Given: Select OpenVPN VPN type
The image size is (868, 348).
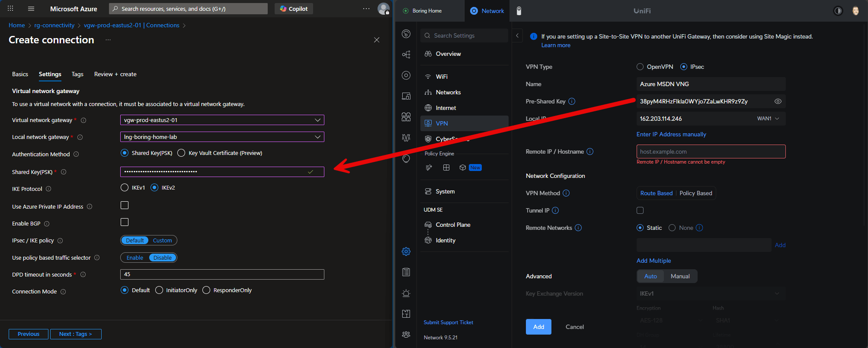Looking at the screenshot, I should [640, 67].
